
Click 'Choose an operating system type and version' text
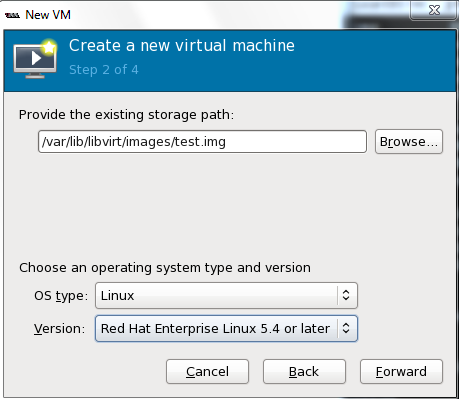click(165, 268)
